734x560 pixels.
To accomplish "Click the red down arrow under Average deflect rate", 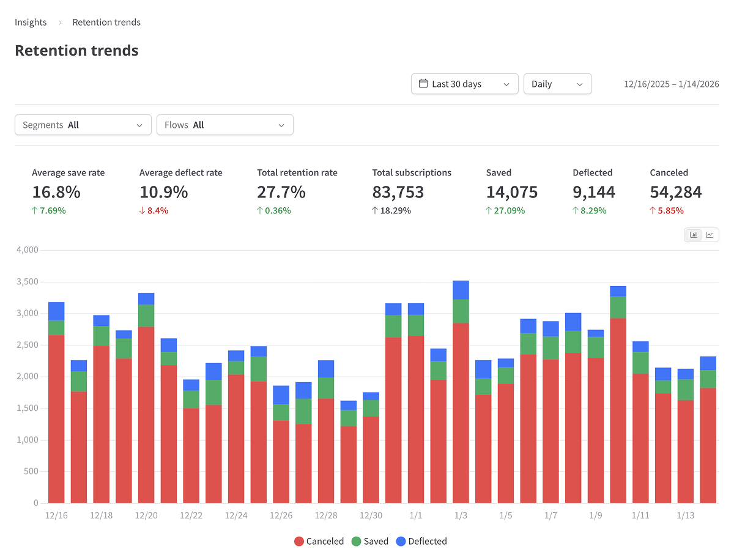I will click(141, 210).
